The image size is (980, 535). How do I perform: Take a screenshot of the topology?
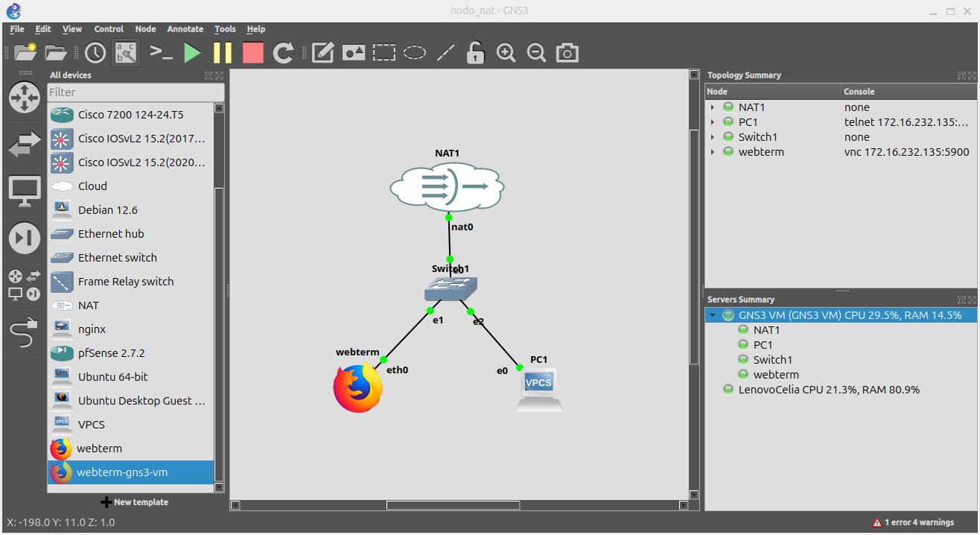567,52
